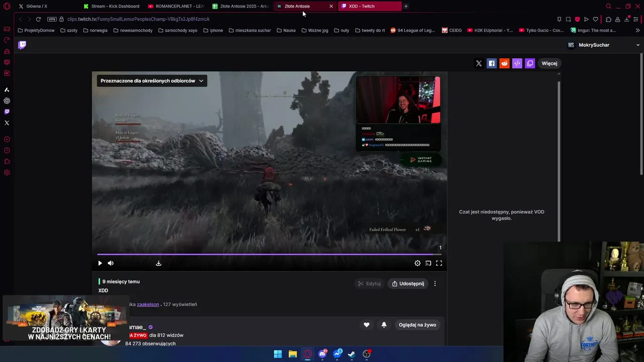Add page to bookmarks heart icon
Image resolution: width=644 pixels, height=362 pixels.
click(x=595, y=19)
